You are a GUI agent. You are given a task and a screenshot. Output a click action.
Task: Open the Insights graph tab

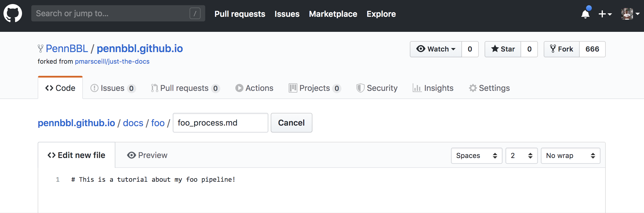433,88
